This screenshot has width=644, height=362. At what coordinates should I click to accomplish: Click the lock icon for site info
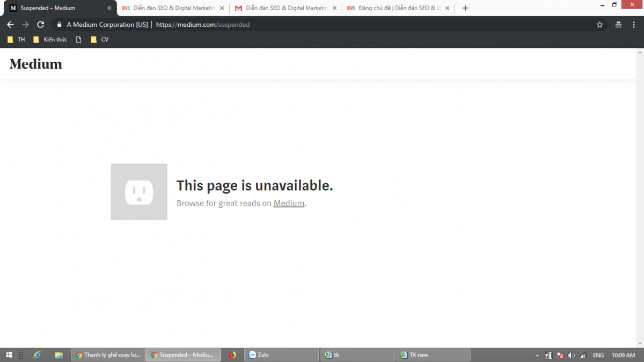(x=59, y=25)
